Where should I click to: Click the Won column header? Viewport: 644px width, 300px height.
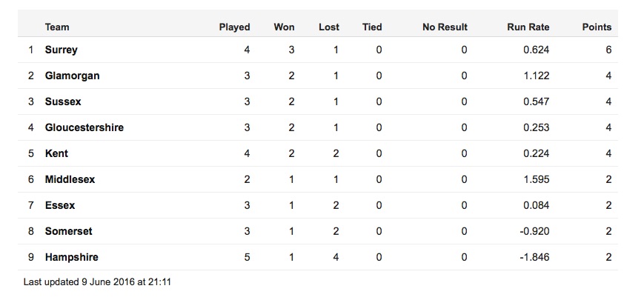285,27
